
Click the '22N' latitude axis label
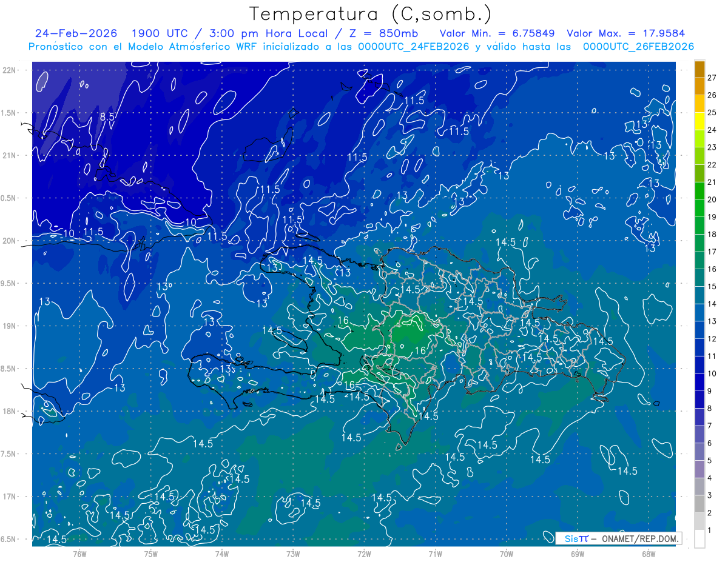click(9, 70)
